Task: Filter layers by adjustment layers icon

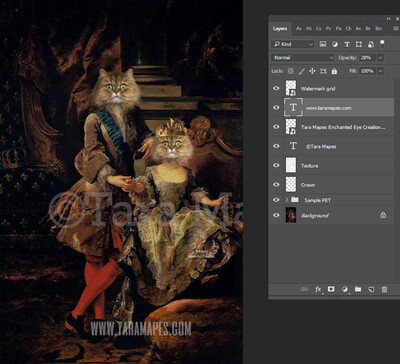Action: (335, 44)
